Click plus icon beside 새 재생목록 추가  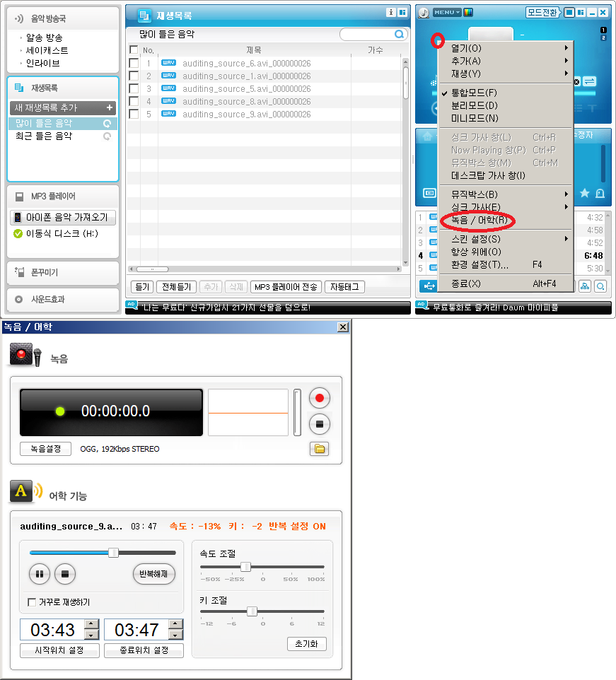coord(109,108)
